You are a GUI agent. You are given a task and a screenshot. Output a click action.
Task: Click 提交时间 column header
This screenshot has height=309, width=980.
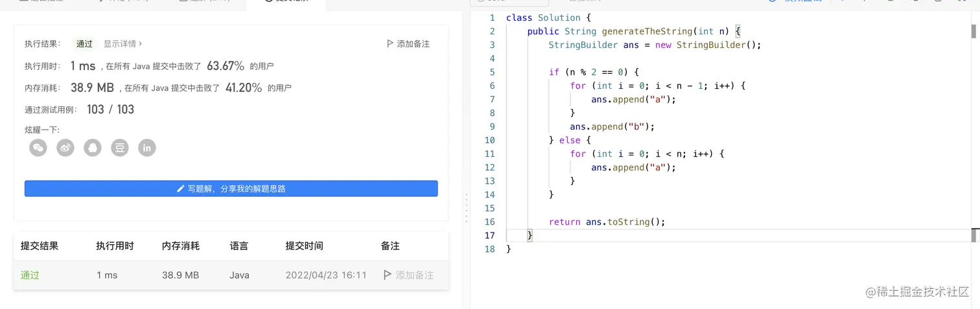click(305, 246)
